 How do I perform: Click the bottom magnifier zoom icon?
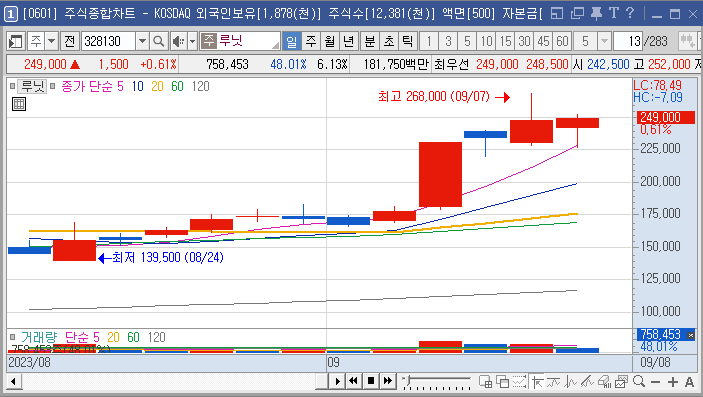tap(639, 381)
